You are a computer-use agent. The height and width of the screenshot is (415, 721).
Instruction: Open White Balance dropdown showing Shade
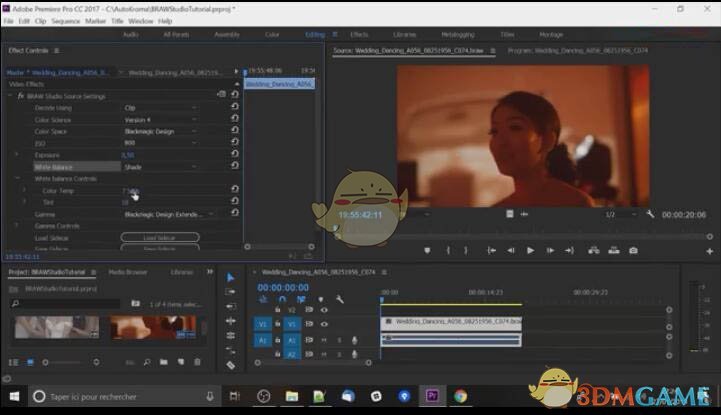tap(160, 167)
